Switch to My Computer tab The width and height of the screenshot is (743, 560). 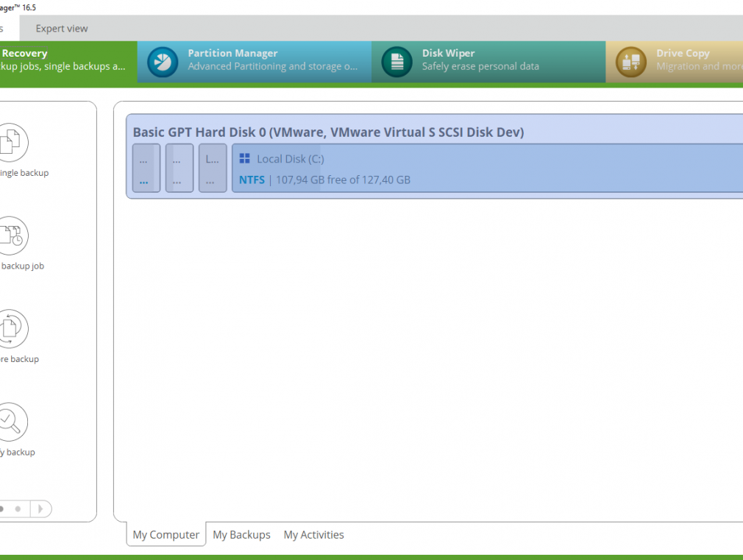(166, 534)
